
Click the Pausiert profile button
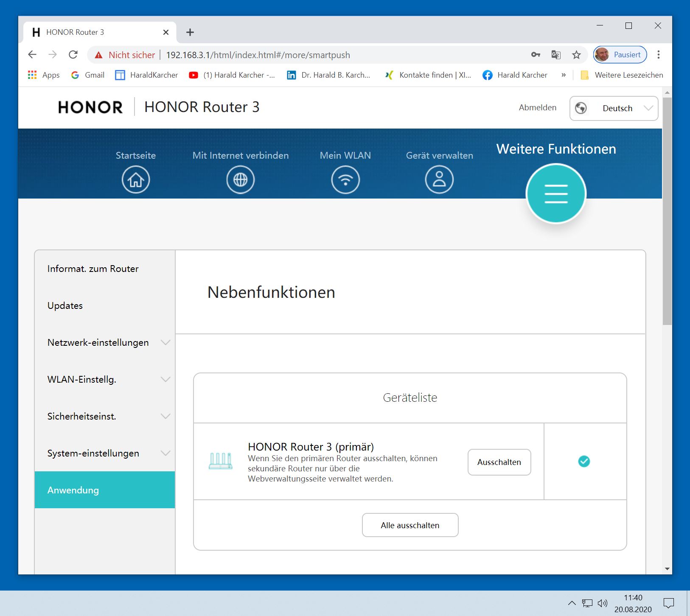pyautogui.click(x=620, y=55)
